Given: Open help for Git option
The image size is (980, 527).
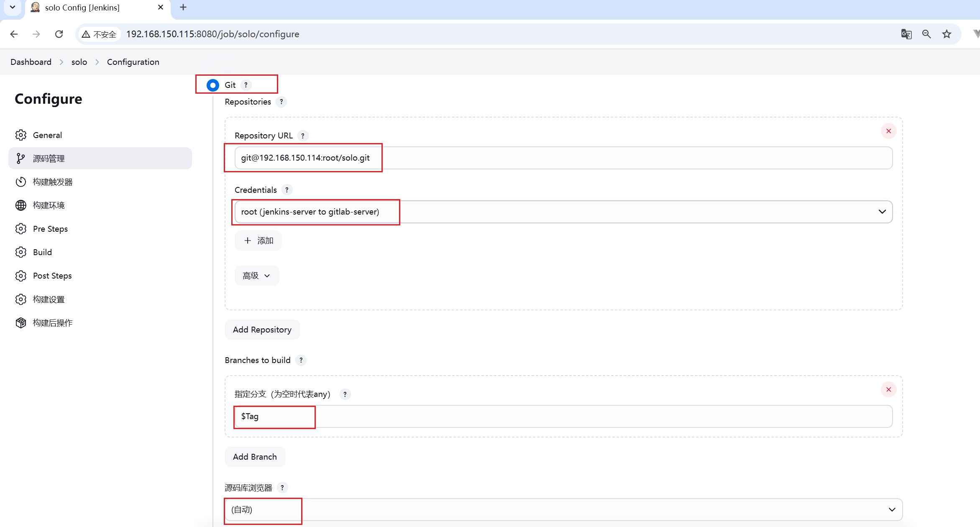Looking at the screenshot, I should [246, 85].
